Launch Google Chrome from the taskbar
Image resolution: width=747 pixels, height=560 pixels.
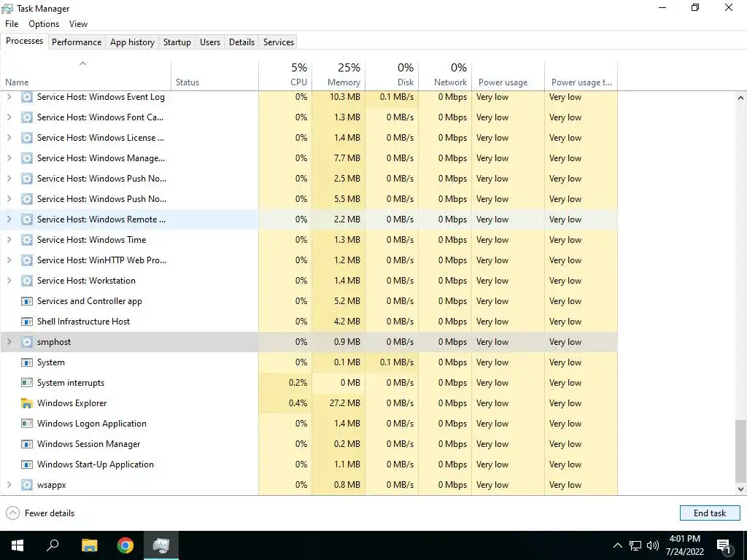125,545
